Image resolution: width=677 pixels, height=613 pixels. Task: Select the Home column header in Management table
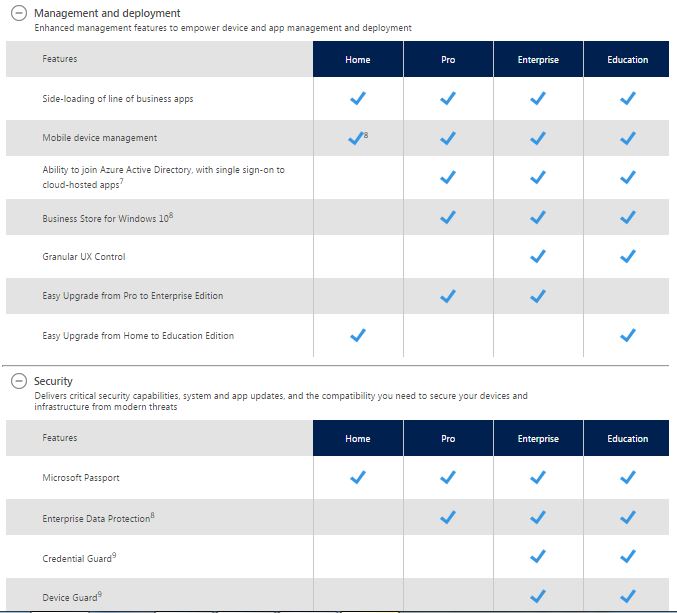pyautogui.click(x=357, y=60)
